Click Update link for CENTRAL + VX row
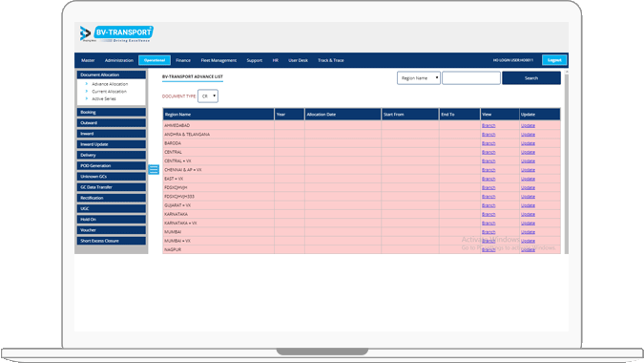 [x=528, y=160]
